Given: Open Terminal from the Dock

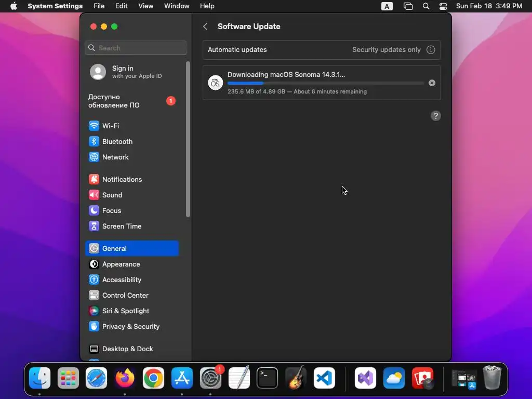Looking at the screenshot, I should (268, 378).
